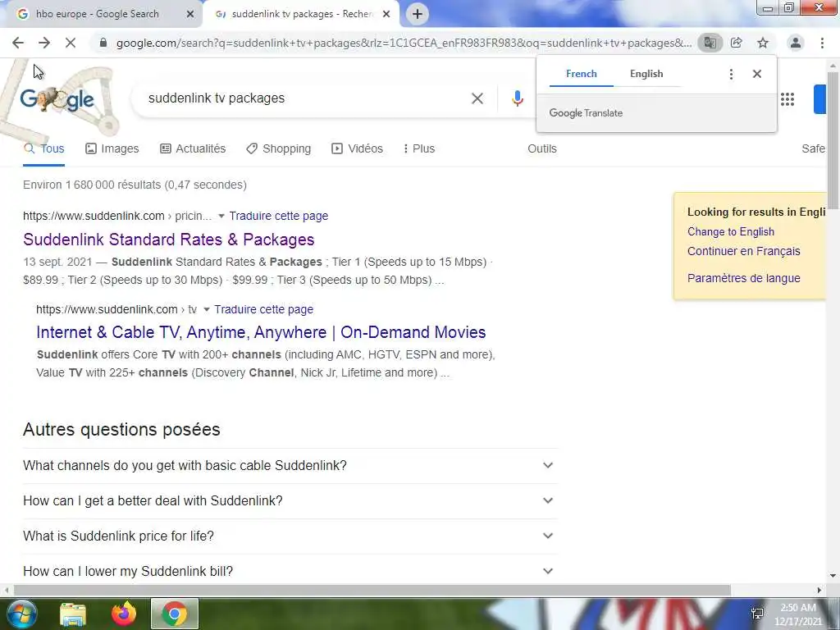This screenshot has width=840, height=630.
Task: Open the Chrome profile icon
Action: (x=796, y=43)
